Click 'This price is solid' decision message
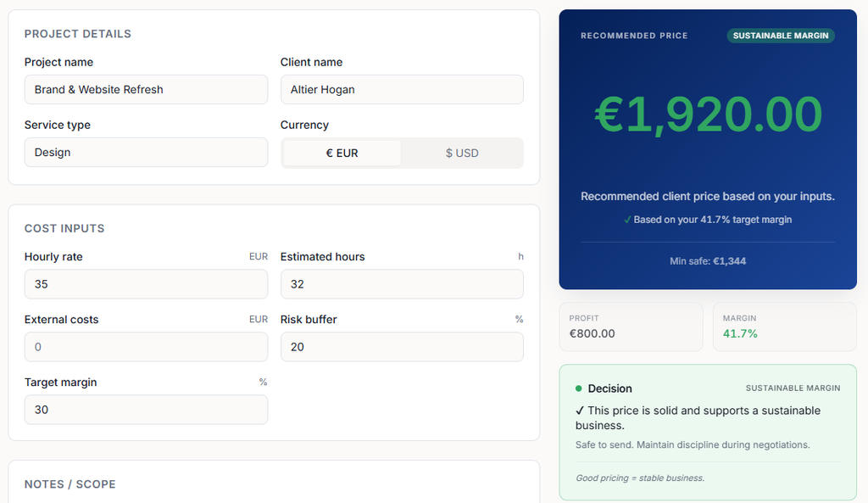 point(698,417)
